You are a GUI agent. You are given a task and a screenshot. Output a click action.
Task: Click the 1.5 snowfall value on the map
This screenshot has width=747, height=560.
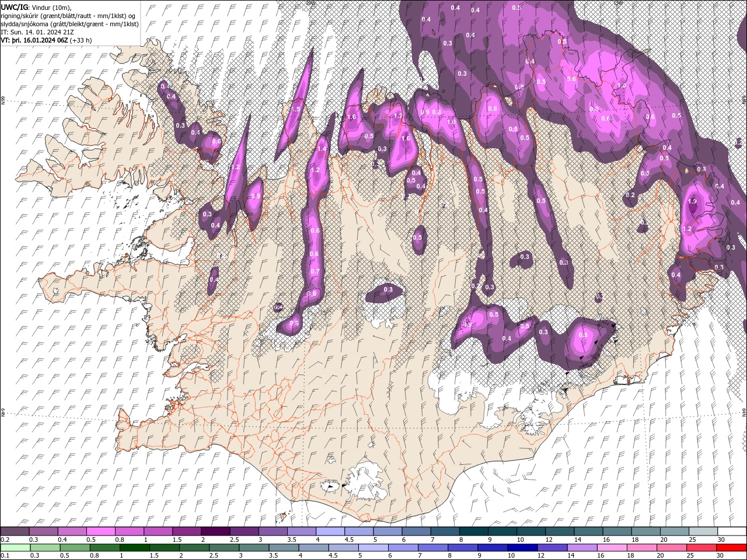click(295, 109)
